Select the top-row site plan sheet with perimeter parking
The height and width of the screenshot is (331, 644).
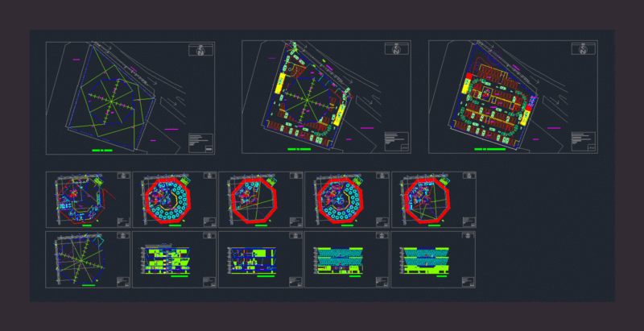[x=326, y=97]
